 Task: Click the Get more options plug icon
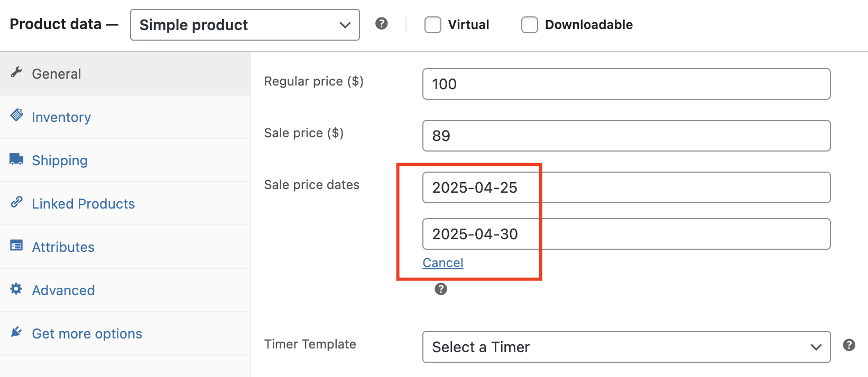[16, 332]
